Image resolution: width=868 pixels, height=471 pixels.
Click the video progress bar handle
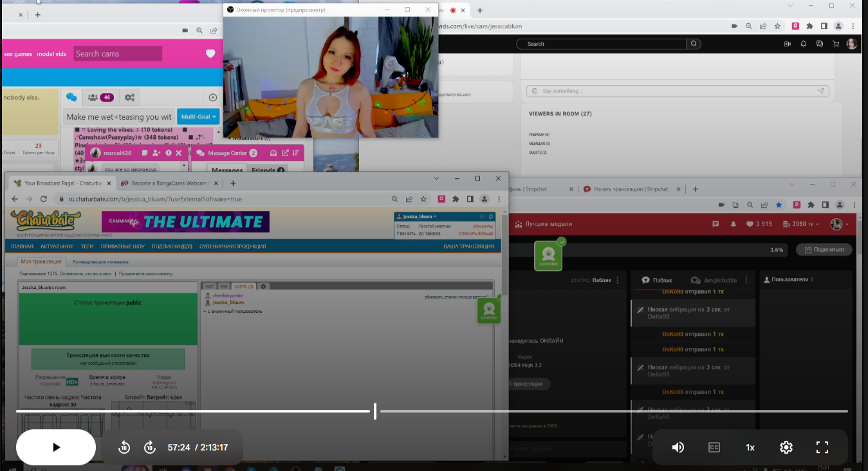(x=375, y=411)
